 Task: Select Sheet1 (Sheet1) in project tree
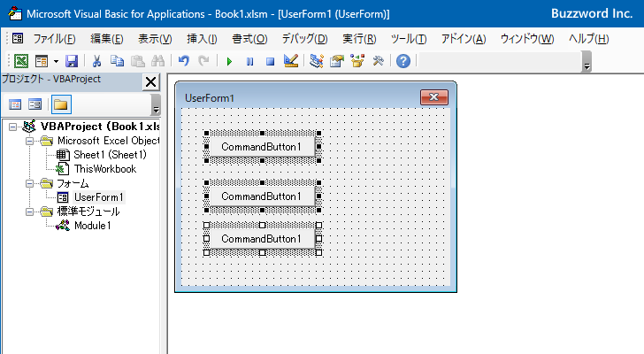pyautogui.click(x=110, y=155)
